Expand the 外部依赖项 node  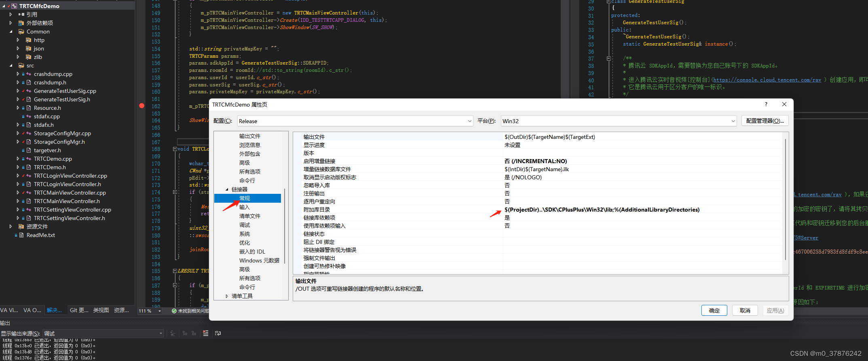click(x=11, y=23)
